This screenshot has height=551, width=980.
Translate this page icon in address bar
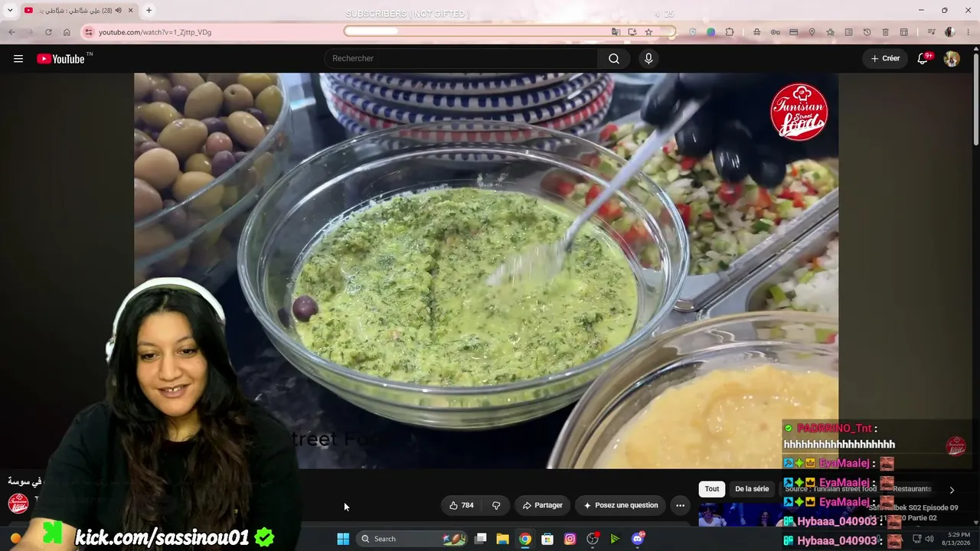click(616, 32)
